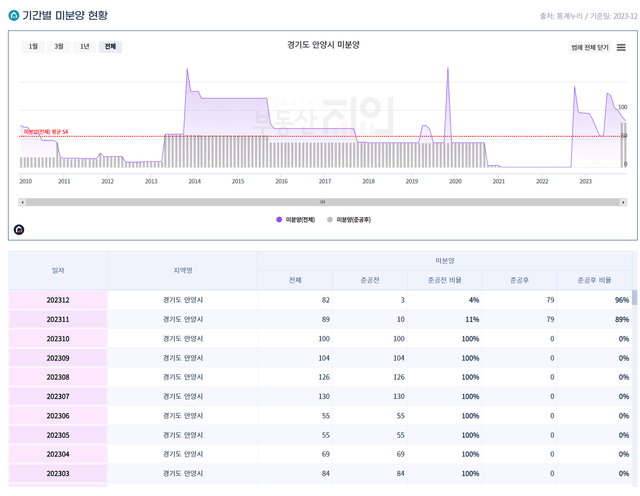The height and width of the screenshot is (496, 640).
Task: Click the house icon beside the page title
Action: point(14,16)
